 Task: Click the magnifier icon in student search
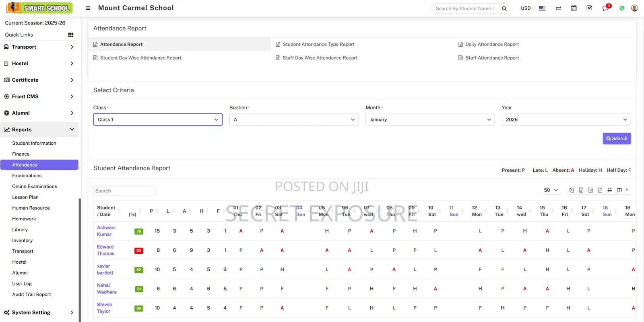[x=504, y=8]
